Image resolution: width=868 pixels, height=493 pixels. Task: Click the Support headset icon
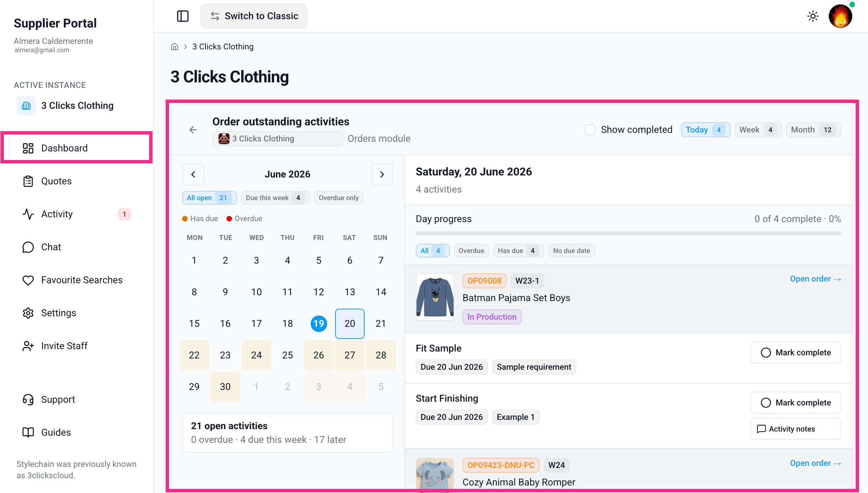point(28,400)
